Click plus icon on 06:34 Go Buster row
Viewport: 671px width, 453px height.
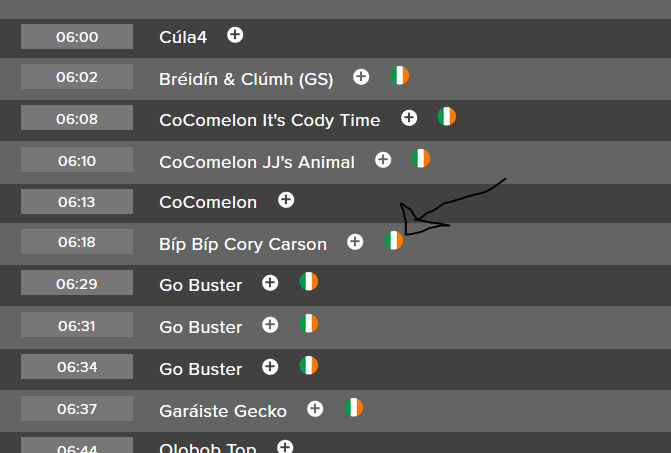pos(270,367)
